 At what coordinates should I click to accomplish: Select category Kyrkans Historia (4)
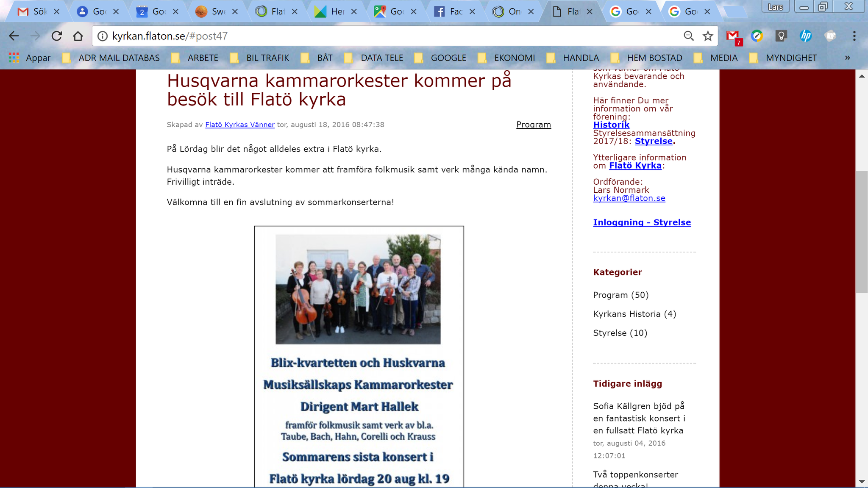[x=634, y=314]
